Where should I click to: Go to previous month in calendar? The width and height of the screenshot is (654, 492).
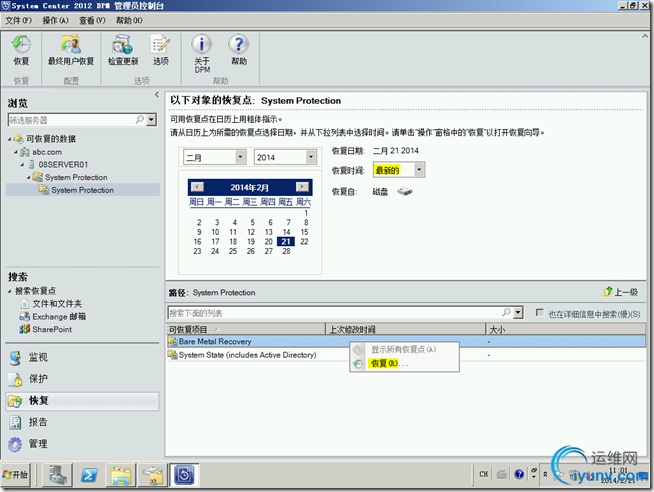(x=197, y=187)
